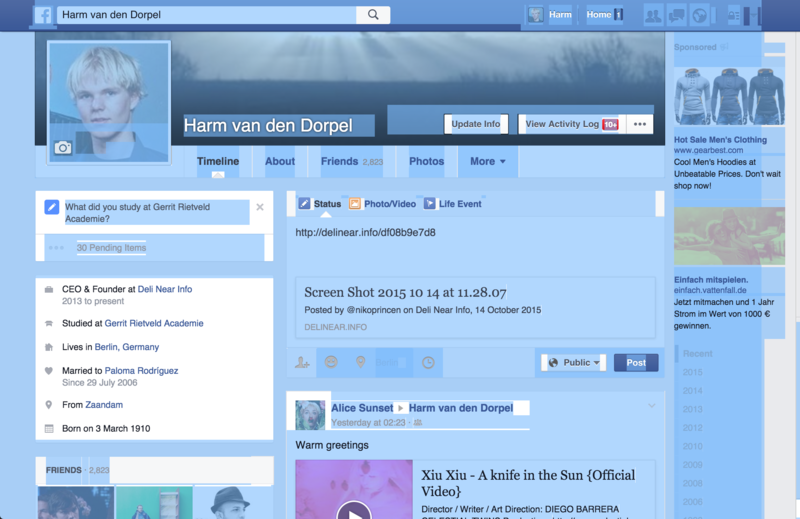Click the Facebook logo icon
Image resolution: width=800 pixels, height=519 pixels.
[43, 15]
